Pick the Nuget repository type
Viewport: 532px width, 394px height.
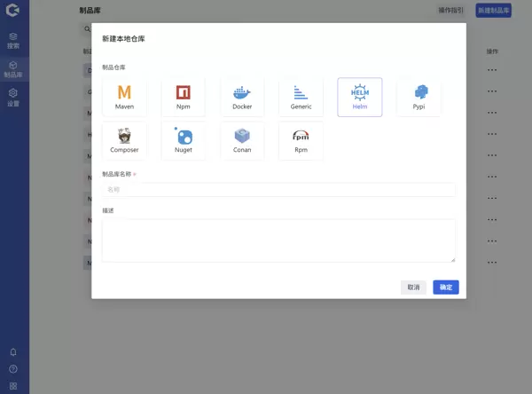[x=183, y=140]
